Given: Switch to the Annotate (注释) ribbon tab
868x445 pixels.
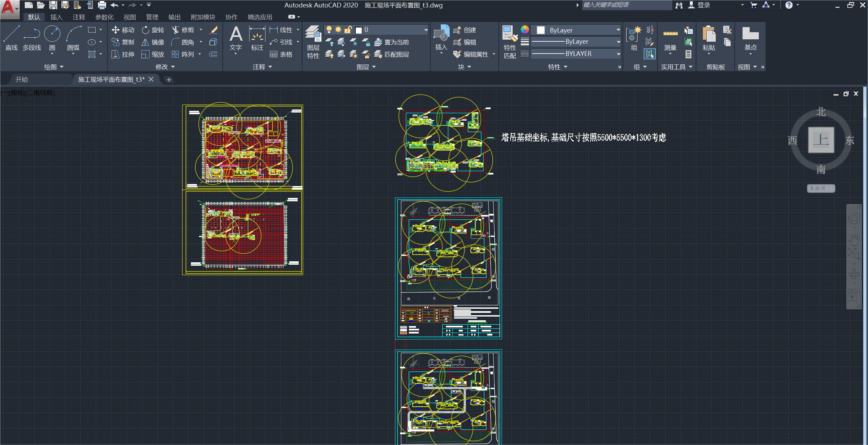Looking at the screenshot, I should (x=79, y=17).
